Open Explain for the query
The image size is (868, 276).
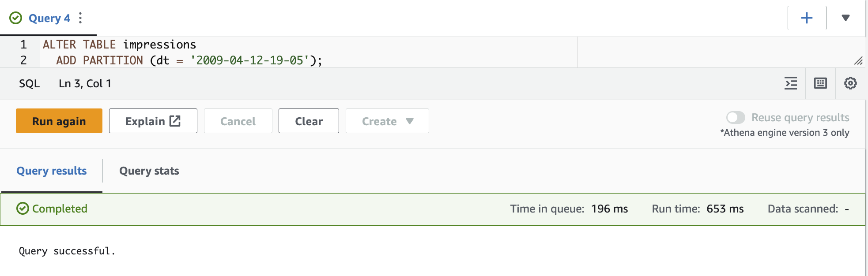(153, 121)
